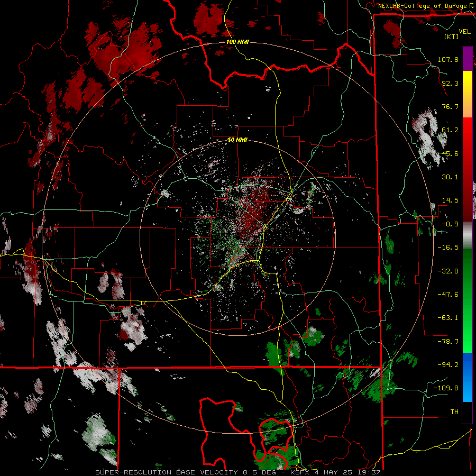
Task: Click the 107.8 legend value
Action: pos(448,59)
